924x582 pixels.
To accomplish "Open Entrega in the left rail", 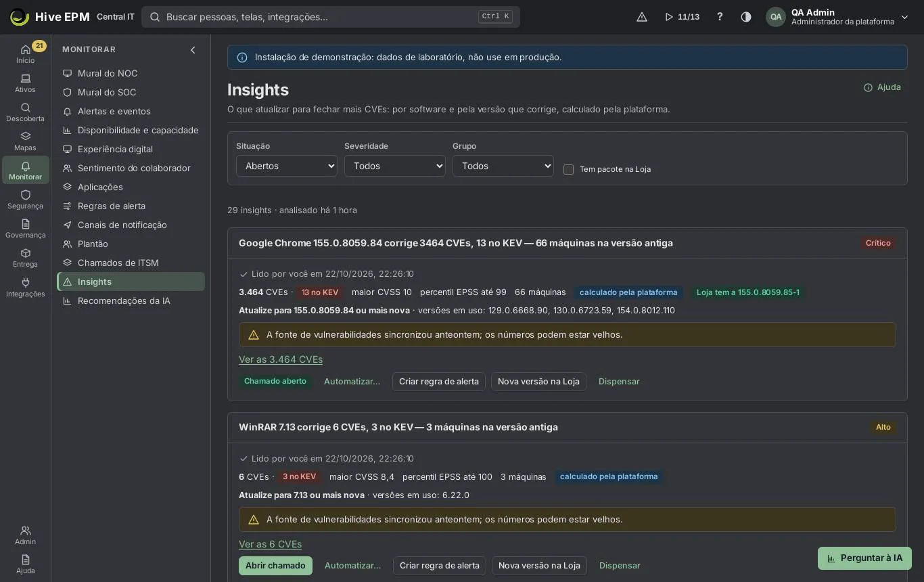I will point(26,257).
